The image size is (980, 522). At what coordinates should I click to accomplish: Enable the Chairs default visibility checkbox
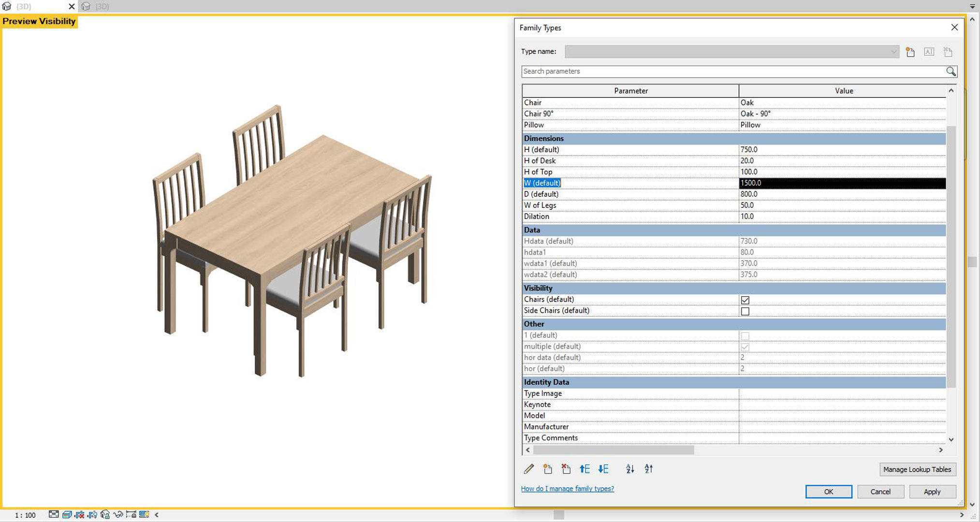(745, 300)
